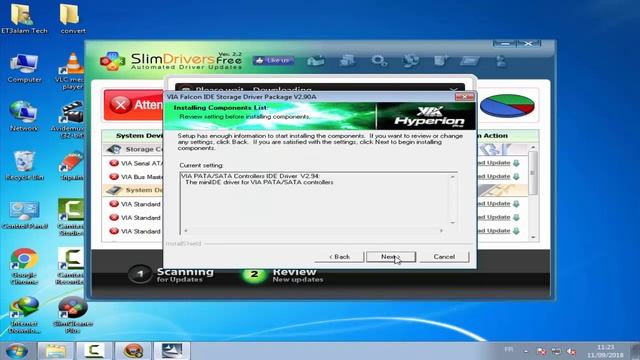
Task: Click the SlimDrivers driver list scrollbar thumb
Action: [533, 173]
